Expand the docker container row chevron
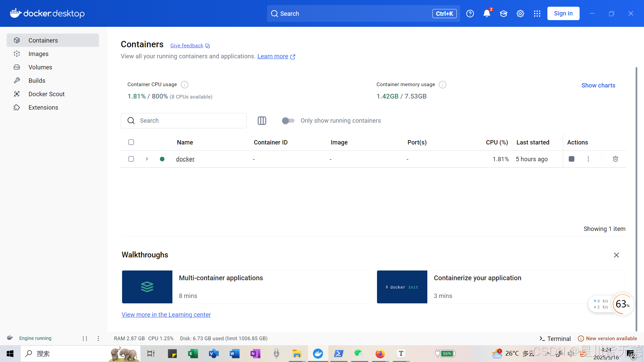 147,159
